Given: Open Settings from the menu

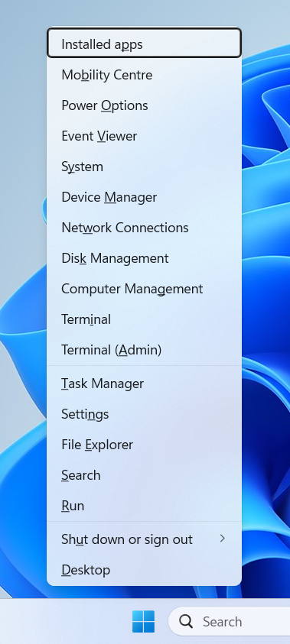Looking at the screenshot, I should 144,414.
